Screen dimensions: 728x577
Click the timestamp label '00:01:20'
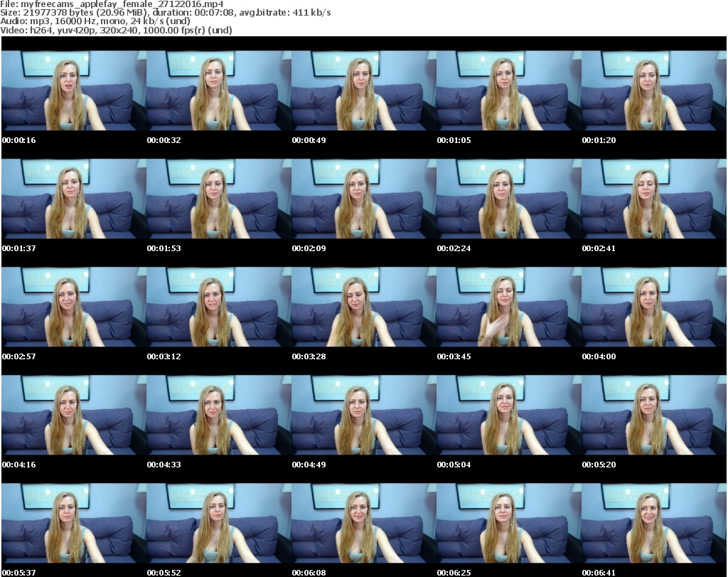(599, 140)
